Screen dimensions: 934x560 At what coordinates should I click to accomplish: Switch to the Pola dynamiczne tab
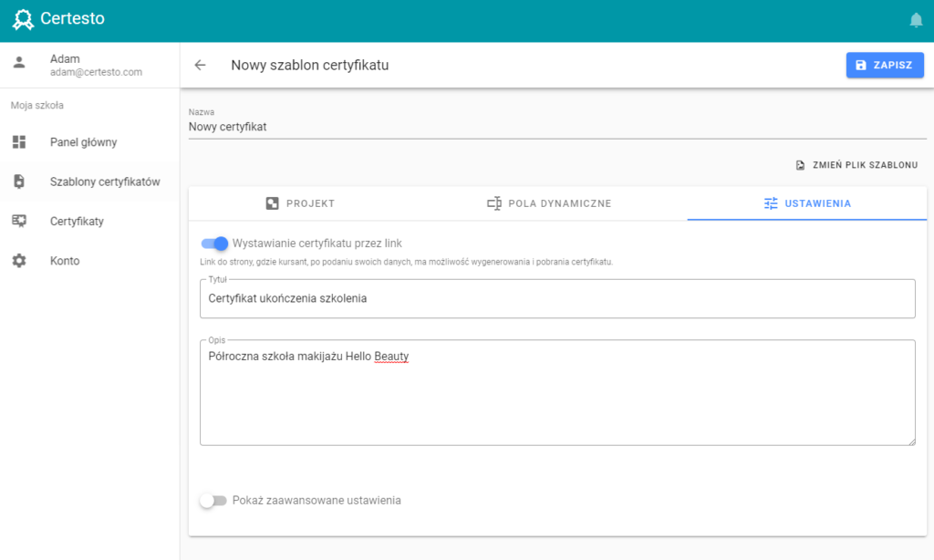(549, 203)
